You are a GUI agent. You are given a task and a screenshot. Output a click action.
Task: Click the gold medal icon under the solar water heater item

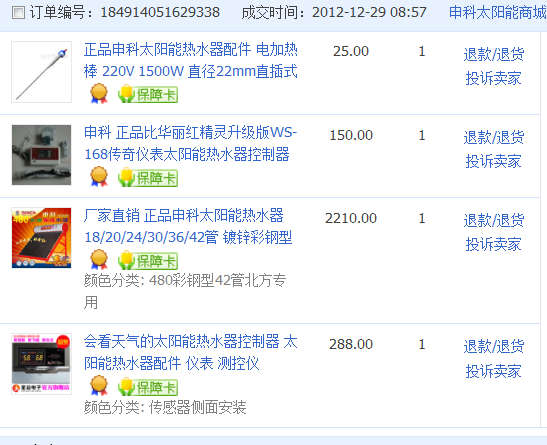(x=99, y=259)
